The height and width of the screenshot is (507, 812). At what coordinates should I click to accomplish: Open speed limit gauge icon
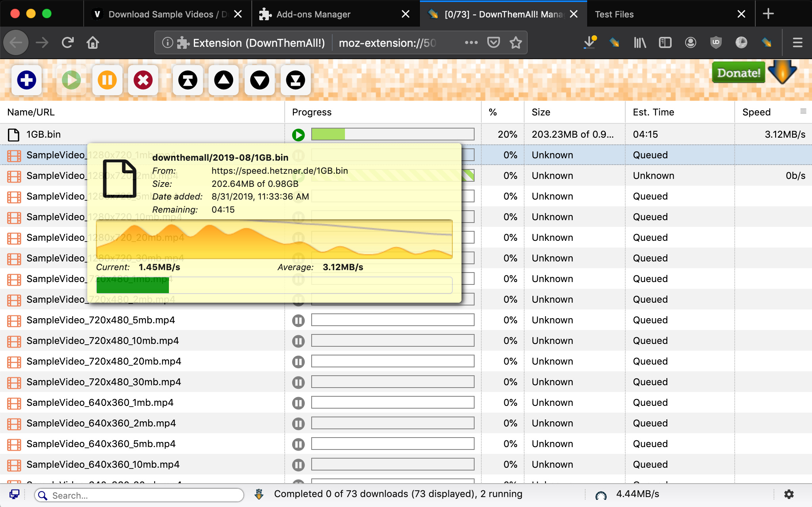601,495
